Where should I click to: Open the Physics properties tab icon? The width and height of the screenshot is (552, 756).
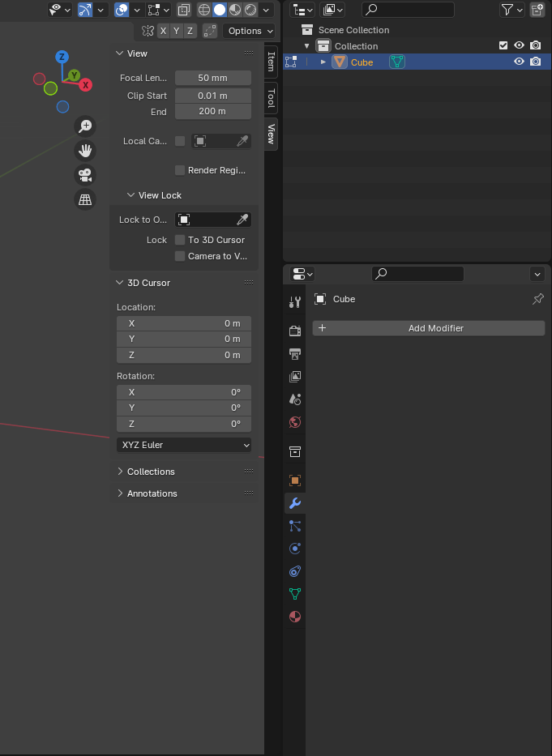coord(295,549)
